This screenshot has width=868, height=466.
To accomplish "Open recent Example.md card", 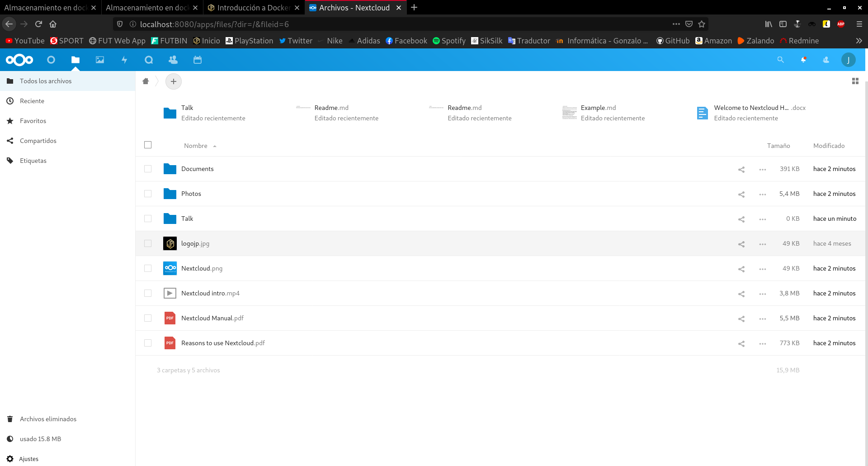I will pyautogui.click(x=604, y=113).
